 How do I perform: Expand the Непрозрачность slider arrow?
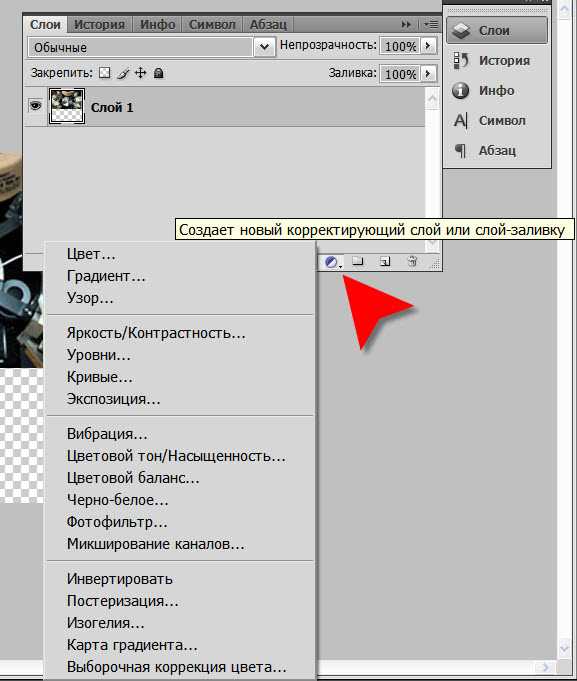(x=428, y=45)
